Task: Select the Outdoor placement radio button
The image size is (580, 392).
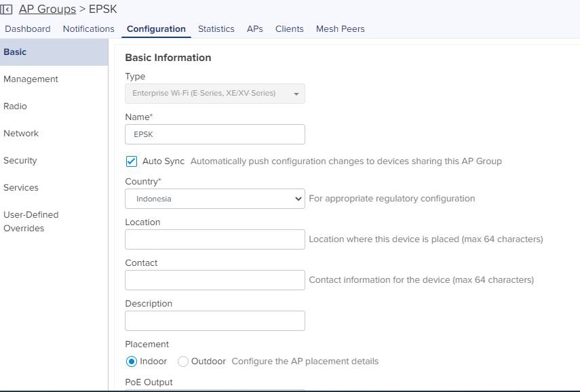Action: tap(183, 361)
